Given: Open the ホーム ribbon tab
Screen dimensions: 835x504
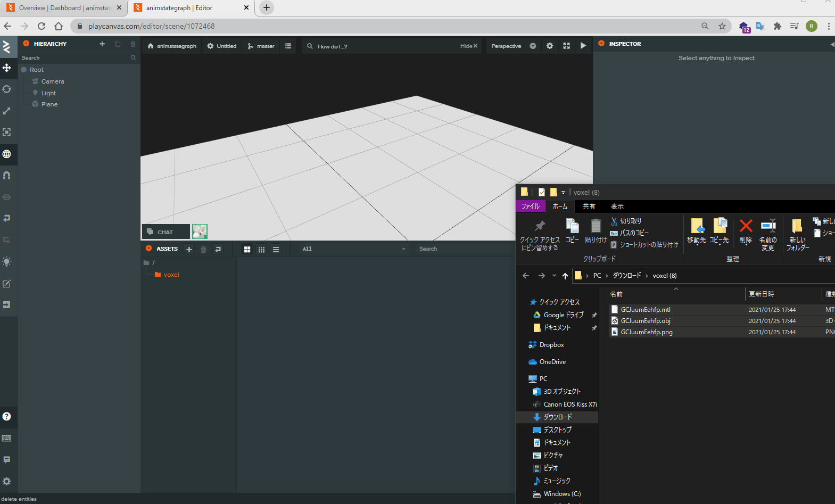Looking at the screenshot, I should [560, 206].
